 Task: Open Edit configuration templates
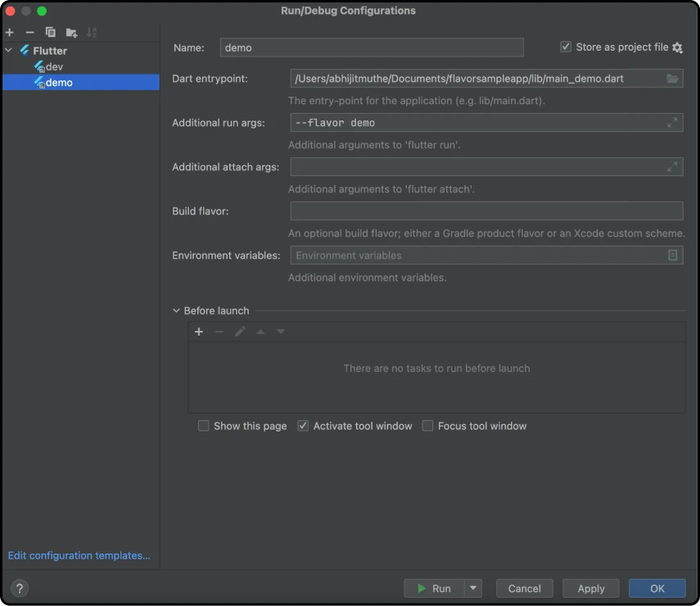click(79, 555)
